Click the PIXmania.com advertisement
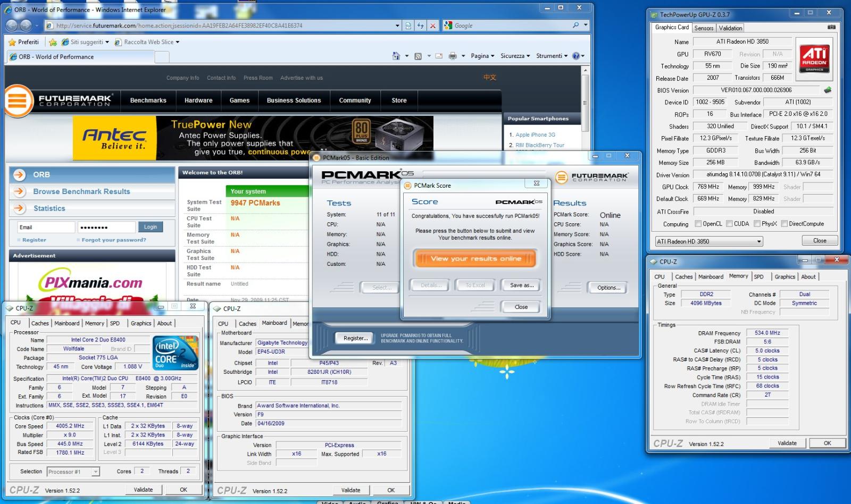 click(x=92, y=282)
